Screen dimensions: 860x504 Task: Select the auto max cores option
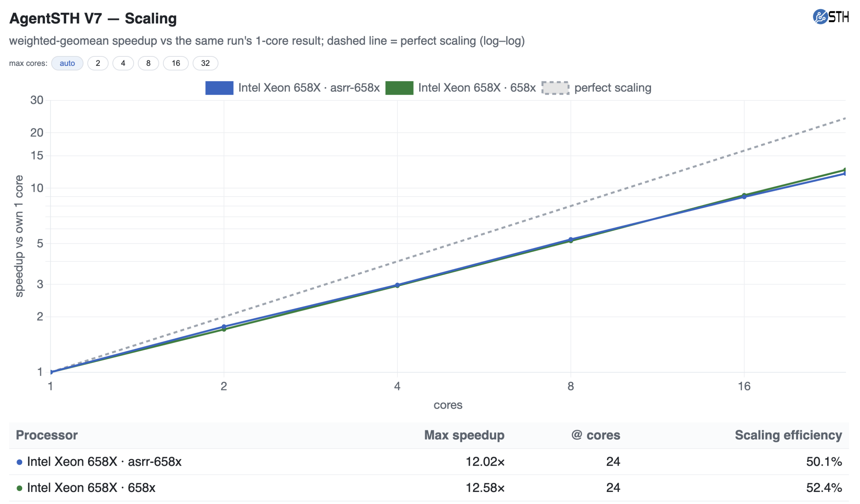67,63
